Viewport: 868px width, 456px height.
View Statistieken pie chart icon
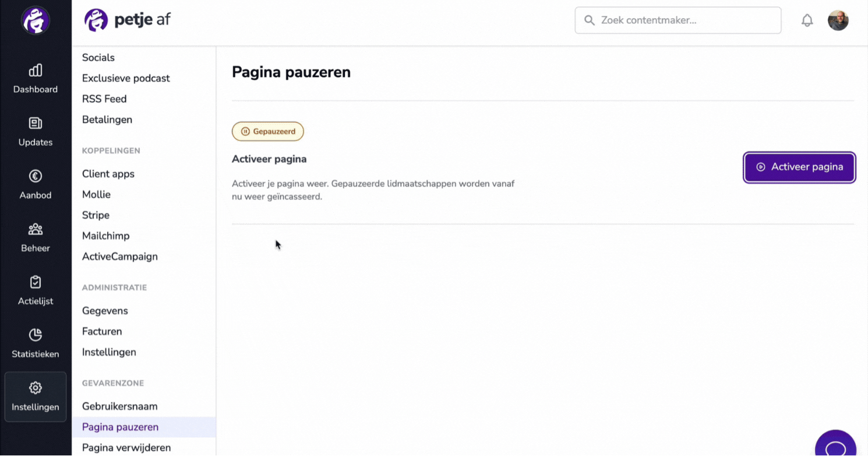coord(36,335)
